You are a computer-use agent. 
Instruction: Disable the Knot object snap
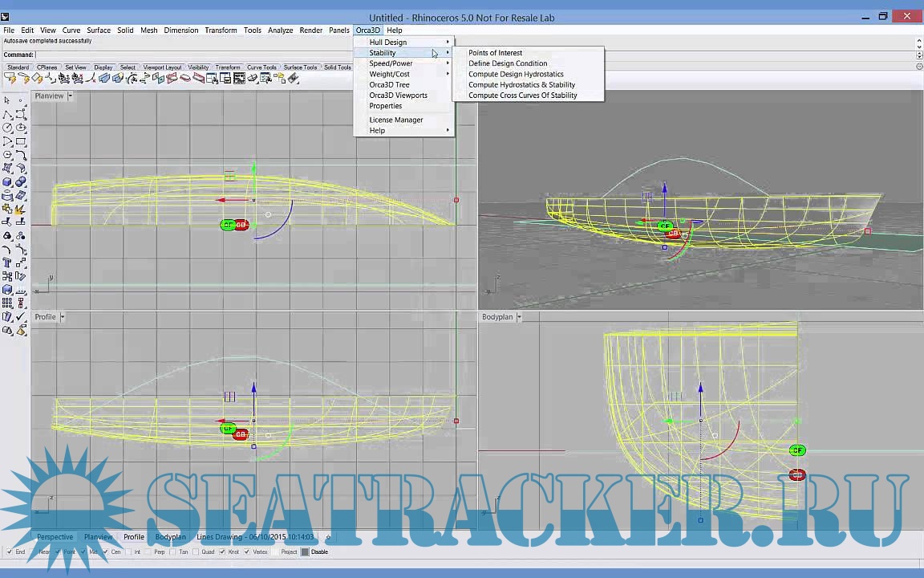(x=224, y=552)
